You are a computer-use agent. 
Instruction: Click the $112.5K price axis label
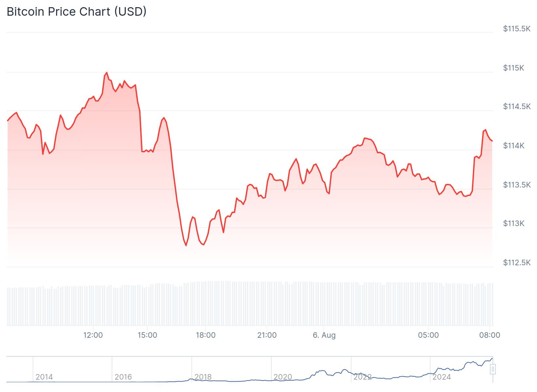click(x=517, y=263)
